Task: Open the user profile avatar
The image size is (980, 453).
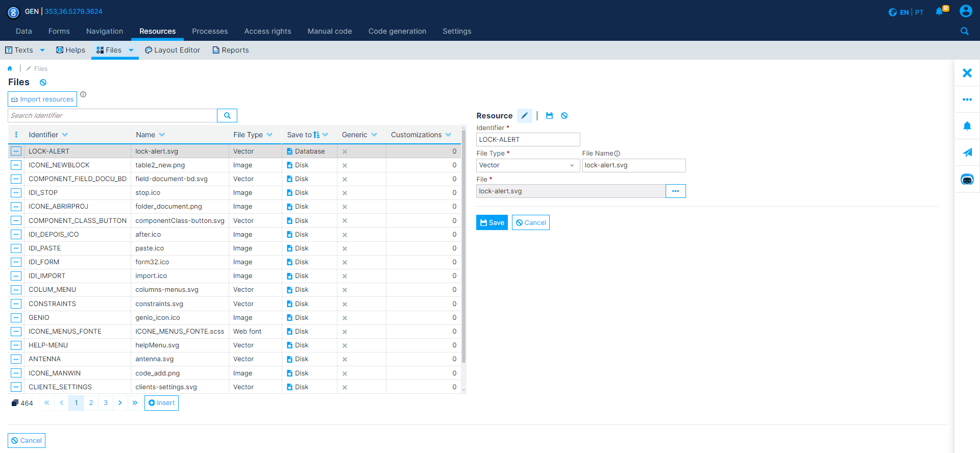Action: tap(966, 11)
